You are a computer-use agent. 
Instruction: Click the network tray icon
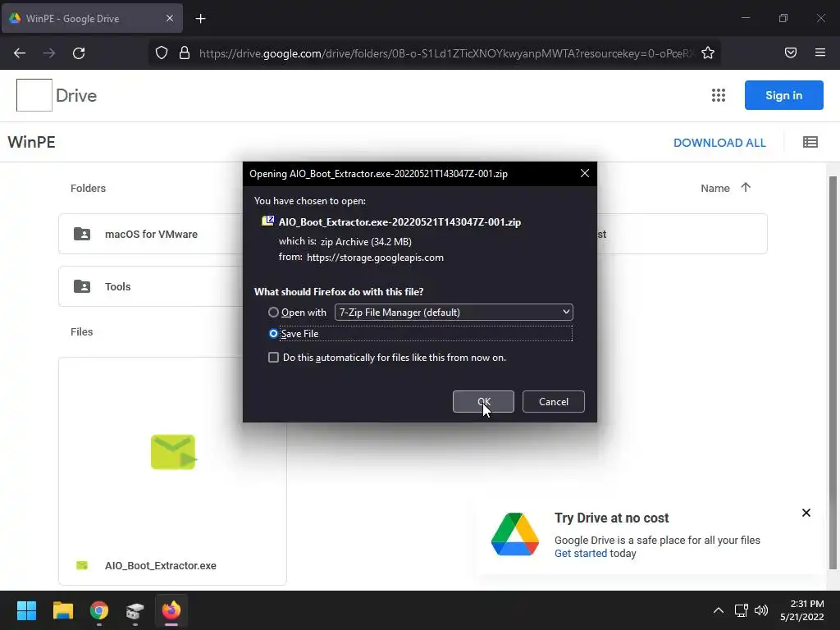point(741,610)
